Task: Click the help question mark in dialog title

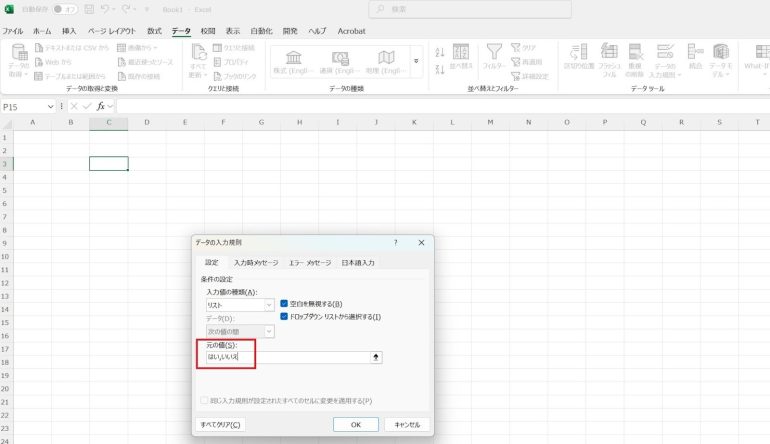Action: pos(395,242)
